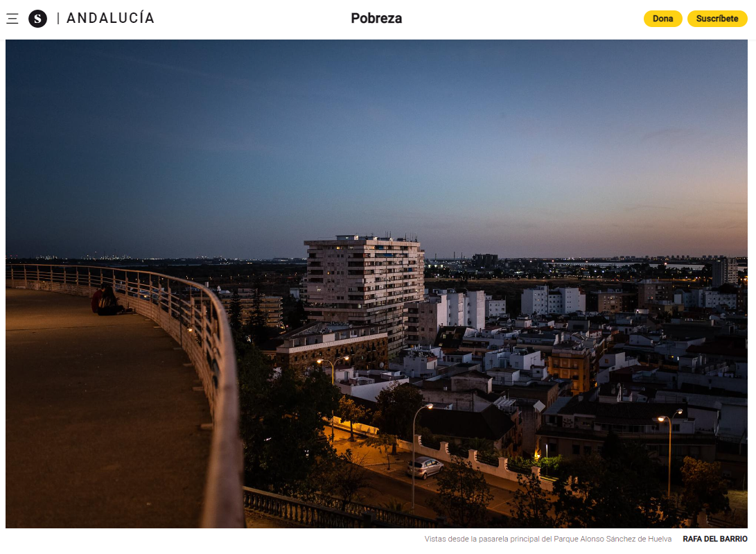Click the white apartment blocks behind tower
Viewport: 756px width, 554px height.
pyautogui.click(x=552, y=300)
